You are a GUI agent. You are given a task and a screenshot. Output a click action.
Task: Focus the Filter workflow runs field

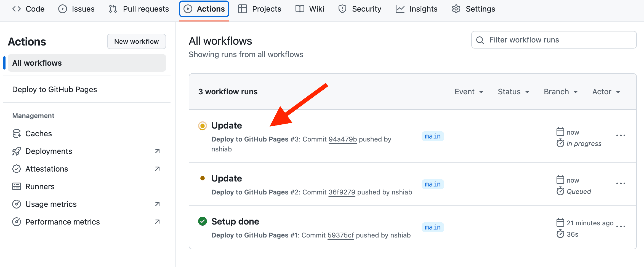(554, 40)
